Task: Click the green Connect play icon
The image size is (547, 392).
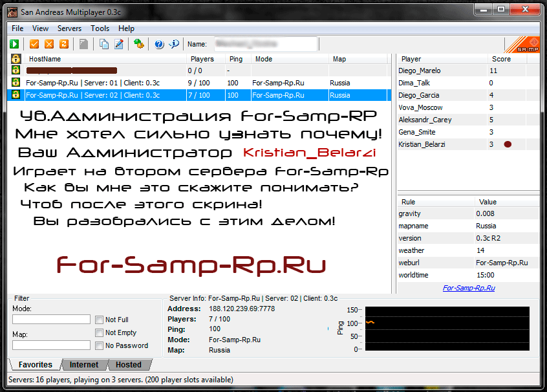Action: pyautogui.click(x=14, y=44)
